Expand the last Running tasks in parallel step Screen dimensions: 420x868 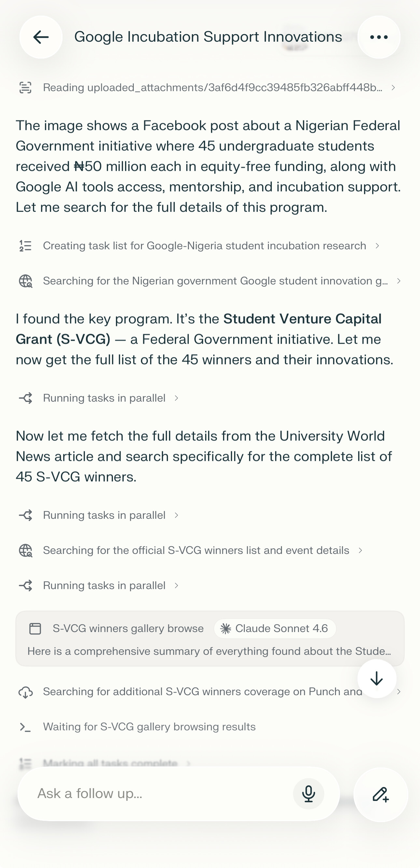tap(99, 586)
